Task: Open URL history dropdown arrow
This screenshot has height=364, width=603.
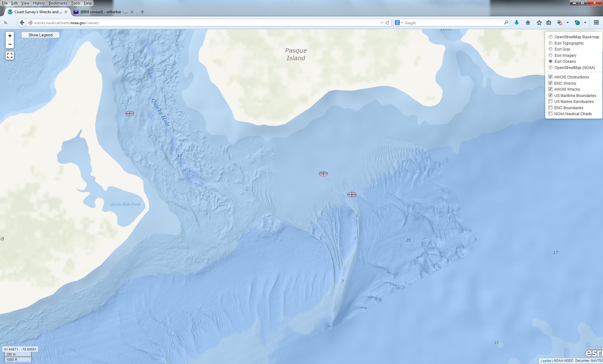Action: [x=382, y=23]
